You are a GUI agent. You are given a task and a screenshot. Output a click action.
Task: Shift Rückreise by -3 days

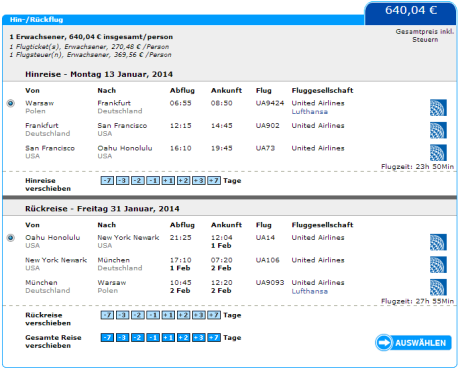click(123, 315)
